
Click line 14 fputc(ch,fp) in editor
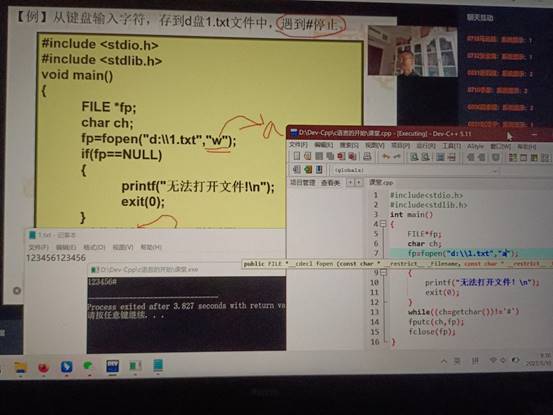pos(436,322)
